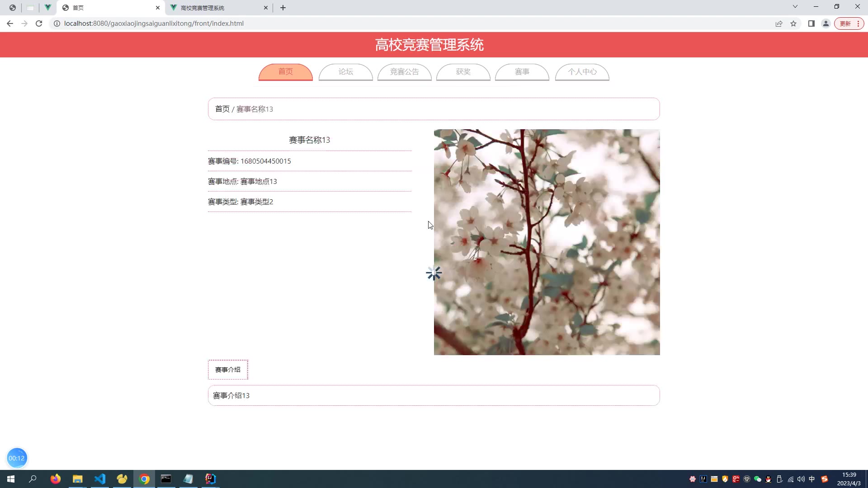This screenshot has width=868, height=488.
Task: Click the cherry blossom event image
Action: click(547, 242)
